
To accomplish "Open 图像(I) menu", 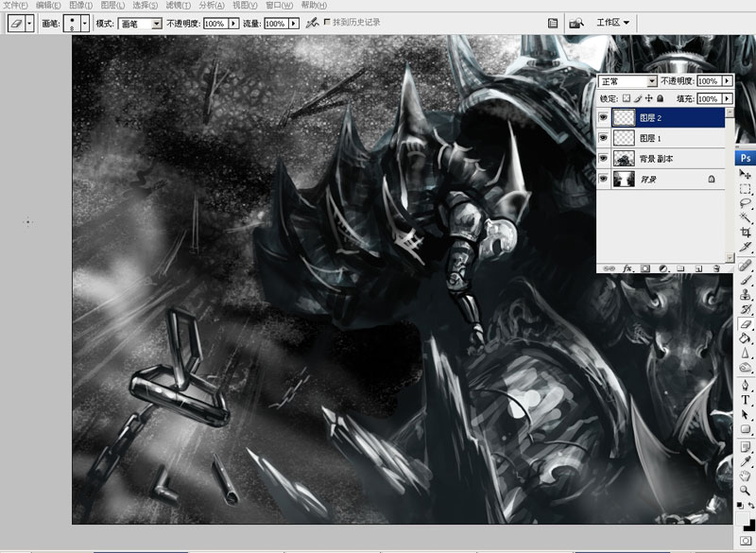I will tap(81, 6).
